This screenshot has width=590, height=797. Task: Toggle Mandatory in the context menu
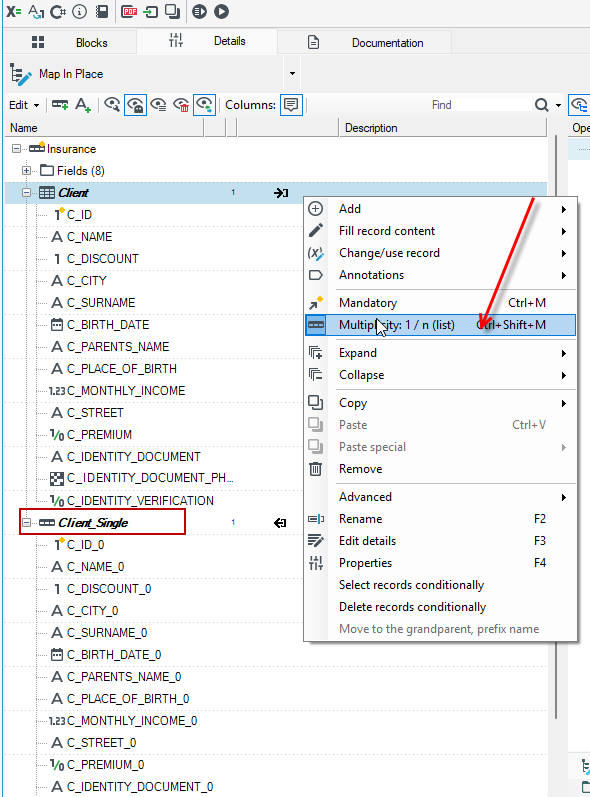tap(440, 303)
